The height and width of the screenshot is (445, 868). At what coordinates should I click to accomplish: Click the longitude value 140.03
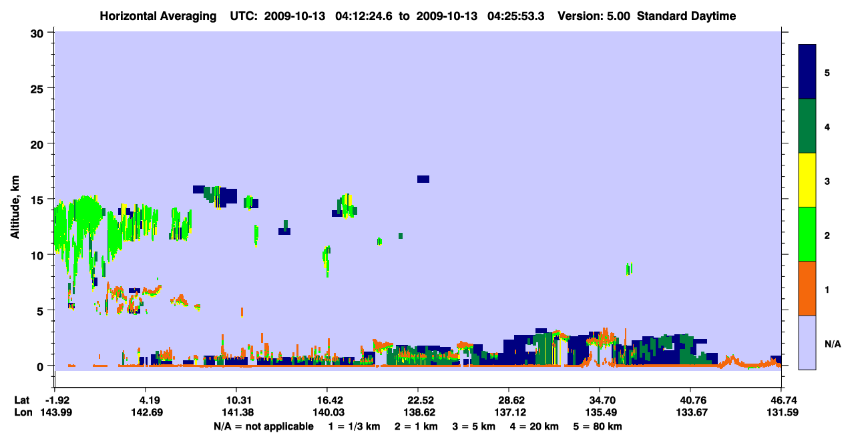pyautogui.click(x=327, y=412)
